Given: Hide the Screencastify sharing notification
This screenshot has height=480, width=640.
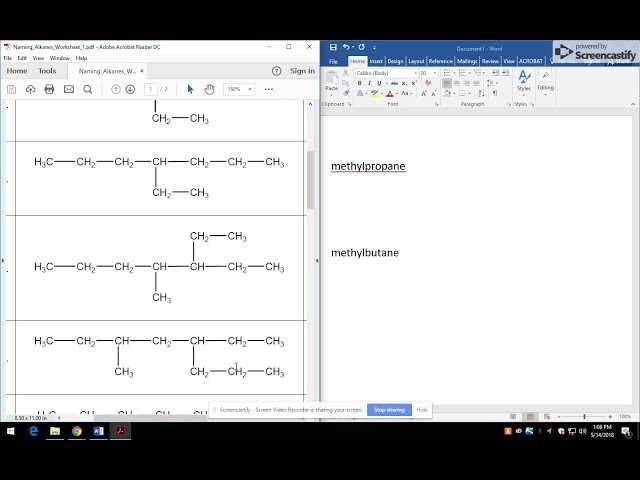Looking at the screenshot, I should (x=422, y=410).
